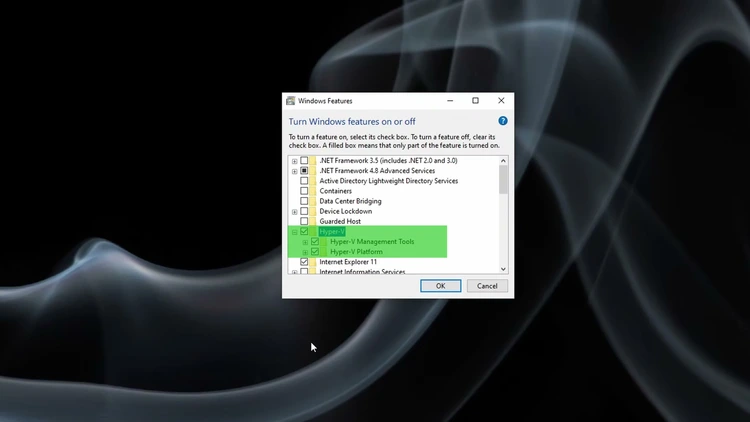
Task: Click the folder icon beside Internet Explorer 11
Action: (312, 262)
